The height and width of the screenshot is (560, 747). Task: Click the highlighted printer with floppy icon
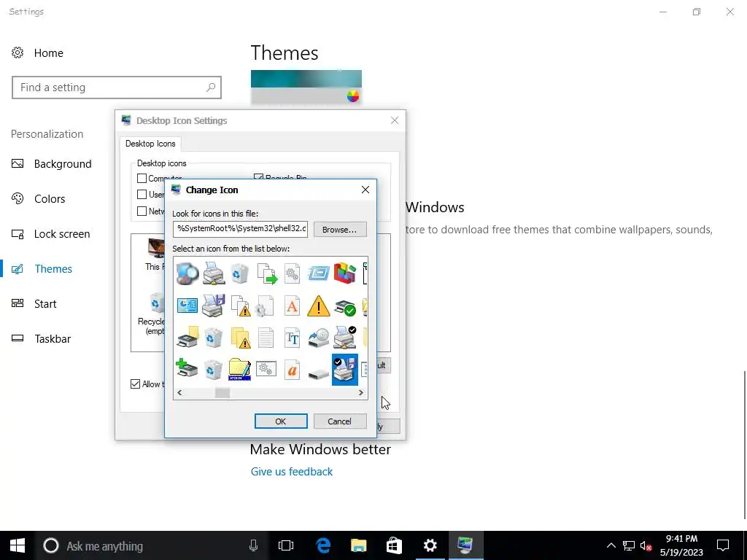345,369
